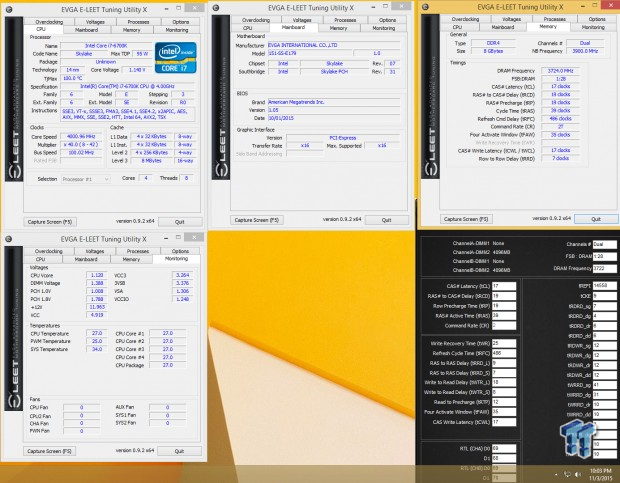This screenshot has width=620, height=483.
Task: Select Mainboard tab in the Memory window
Action: pyautogui.click(x=503, y=27)
